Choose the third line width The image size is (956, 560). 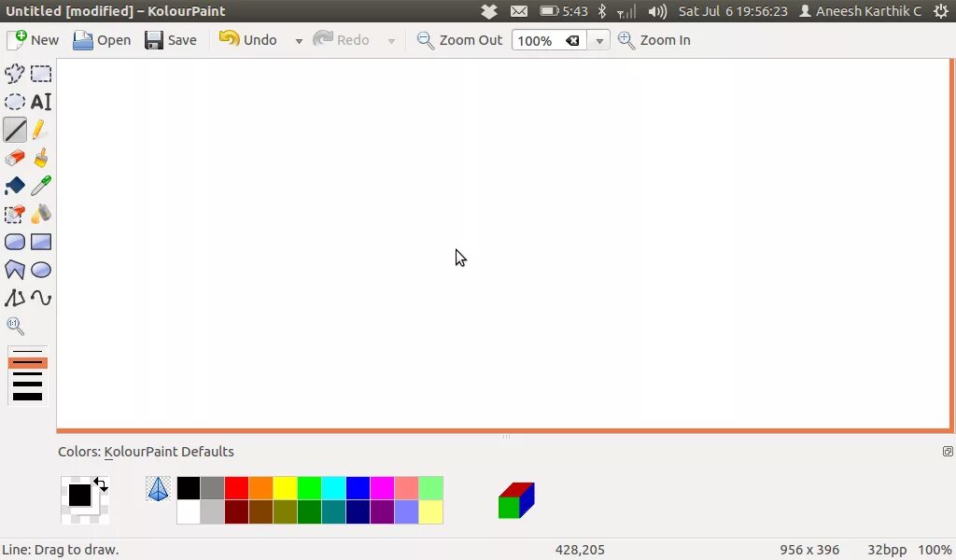tap(27, 373)
